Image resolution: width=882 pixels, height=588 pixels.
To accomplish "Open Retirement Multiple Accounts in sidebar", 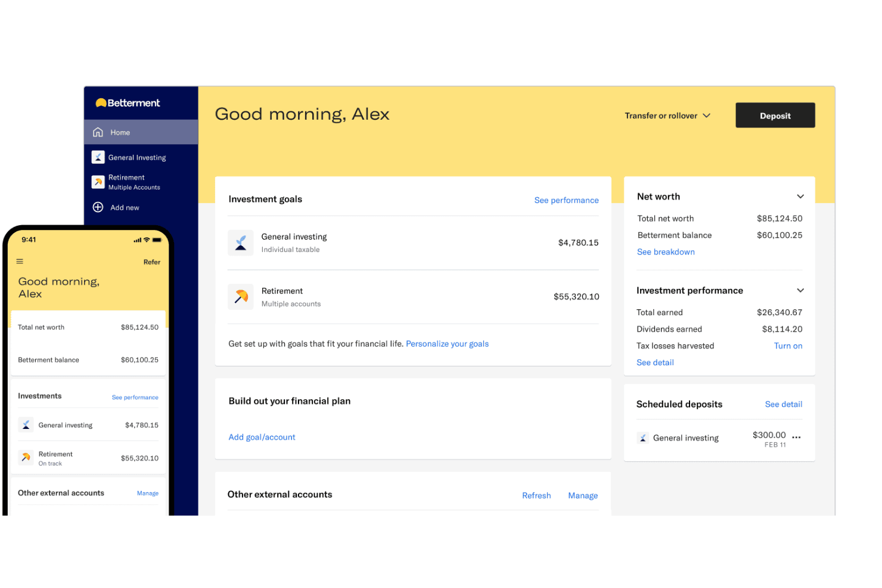I will pyautogui.click(x=141, y=182).
